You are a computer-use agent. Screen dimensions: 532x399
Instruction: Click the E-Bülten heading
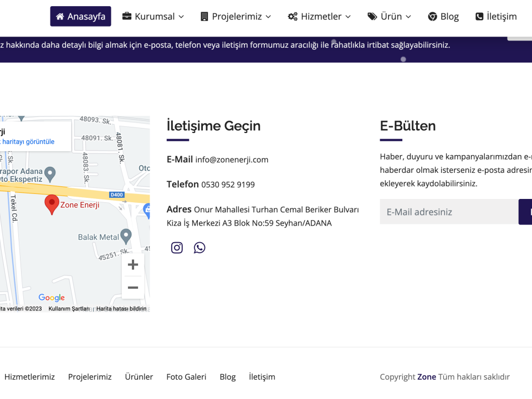407,126
